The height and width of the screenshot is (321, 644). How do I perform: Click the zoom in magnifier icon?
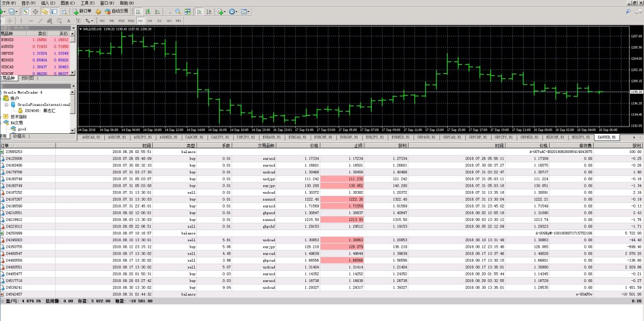[x=168, y=11]
